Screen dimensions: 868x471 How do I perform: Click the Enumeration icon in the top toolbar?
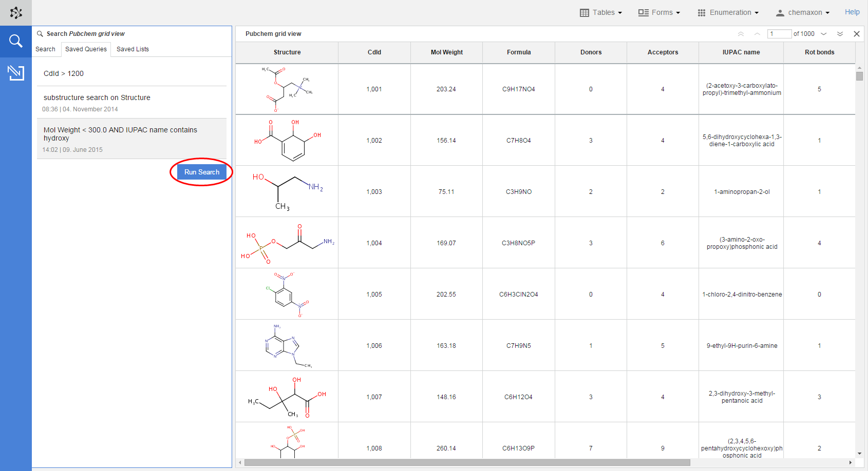(701, 12)
